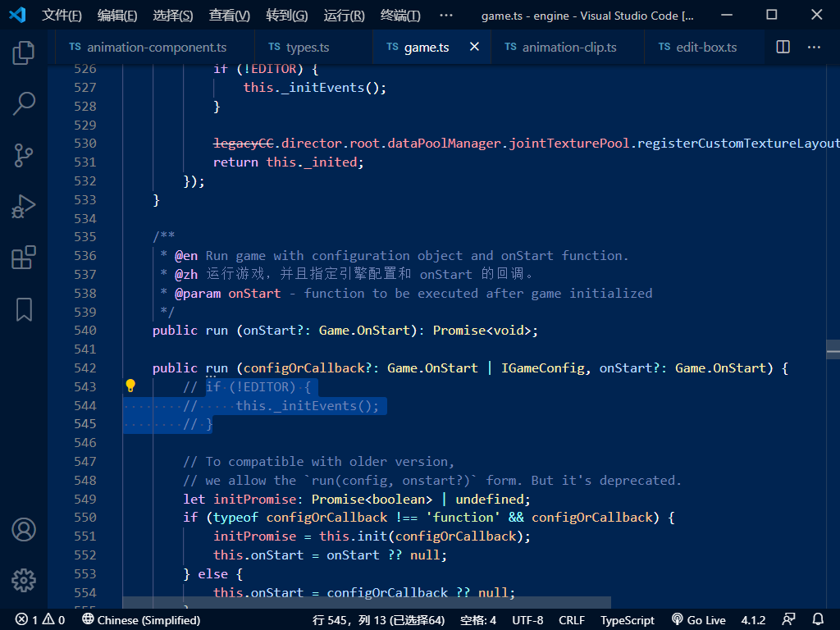Open the 编辑(E) menu
The height and width of the screenshot is (630, 840).
click(x=117, y=15)
